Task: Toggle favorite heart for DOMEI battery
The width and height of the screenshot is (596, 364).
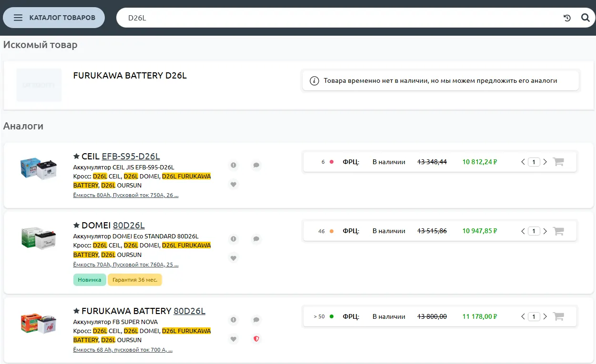Action: [233, 258]
